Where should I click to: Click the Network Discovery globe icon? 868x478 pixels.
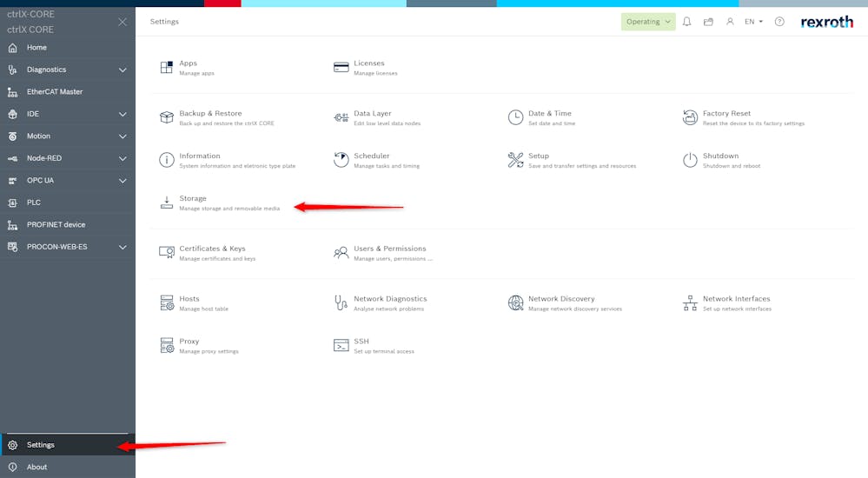[x=515, y=303]
